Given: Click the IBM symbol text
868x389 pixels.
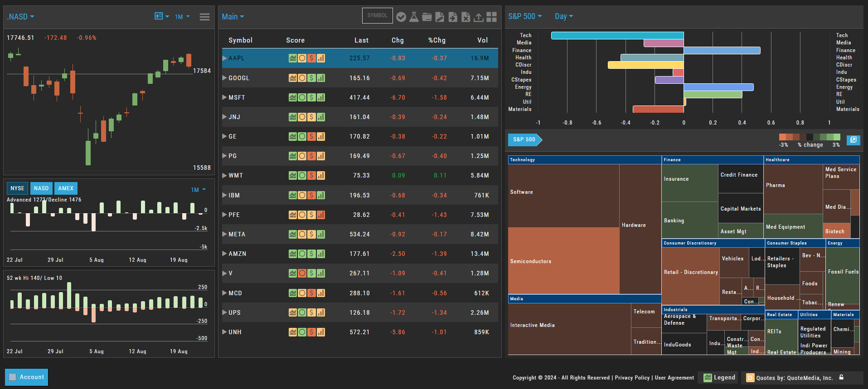Looking at the screenshot, I should point(234,195).
